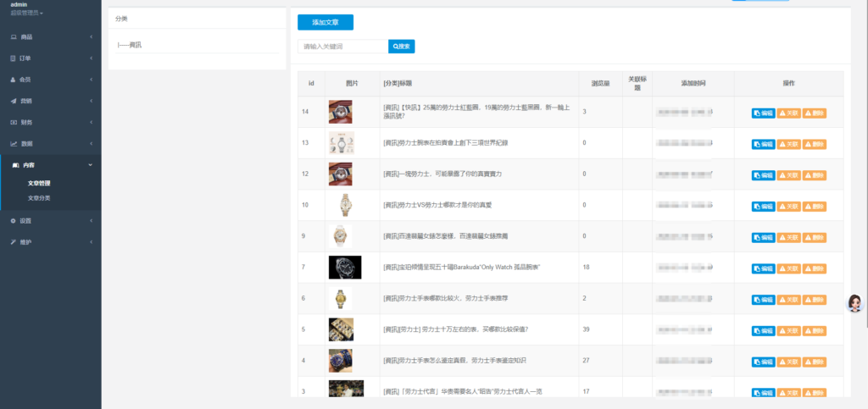The height and width of the screenshot is (409, 868).
Task: Delete article with id 10
Action: tap(815, 206)
